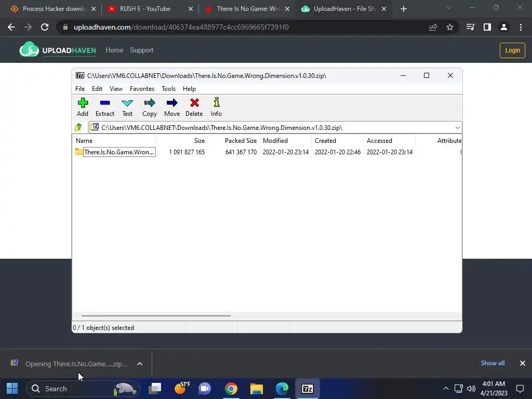Select the Move tool in 7-Zip

172,107
